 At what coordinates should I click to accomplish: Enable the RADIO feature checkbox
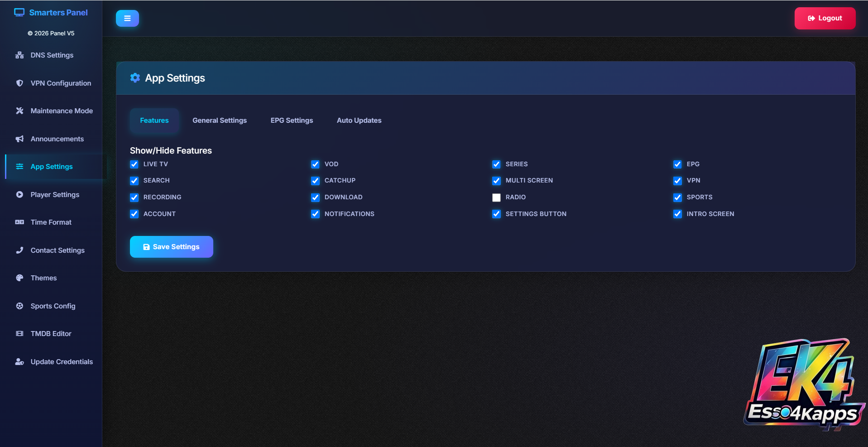pyautogui.click(x=496, y=197)
